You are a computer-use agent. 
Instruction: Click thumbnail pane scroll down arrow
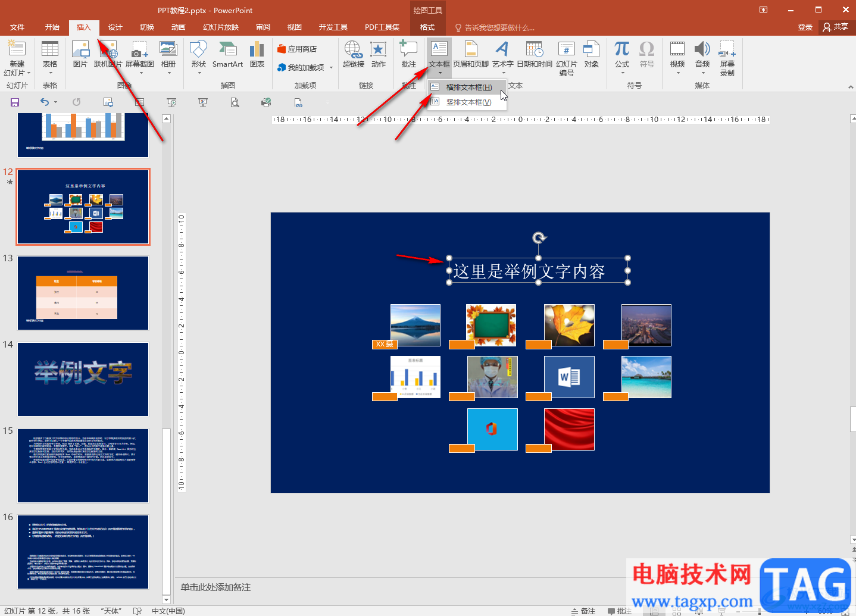click(167, 599)
